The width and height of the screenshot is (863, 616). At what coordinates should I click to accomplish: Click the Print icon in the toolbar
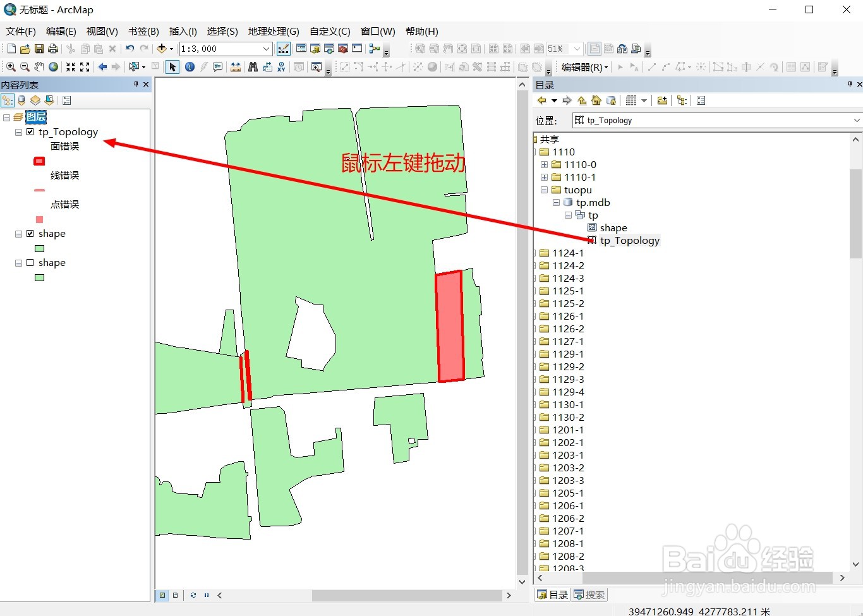[x=53, y=49]
